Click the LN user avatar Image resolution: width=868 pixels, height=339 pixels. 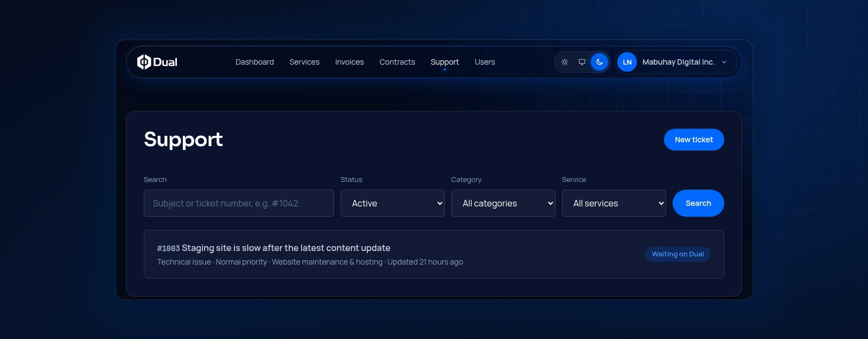point(627,62)
